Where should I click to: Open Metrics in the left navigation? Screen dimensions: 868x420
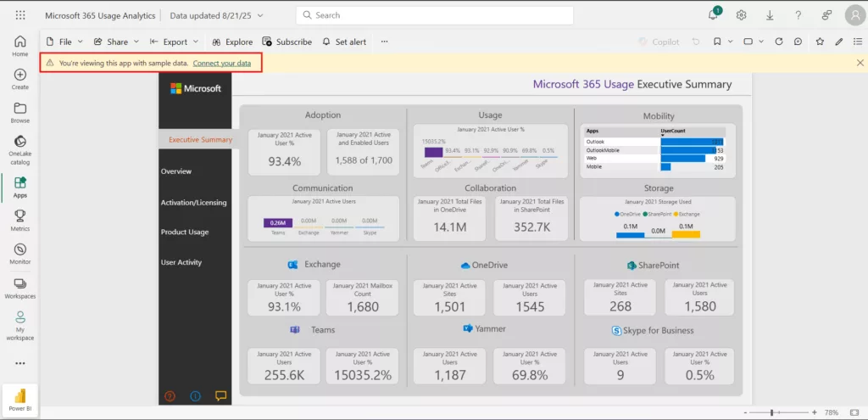[x=20, y=221]
